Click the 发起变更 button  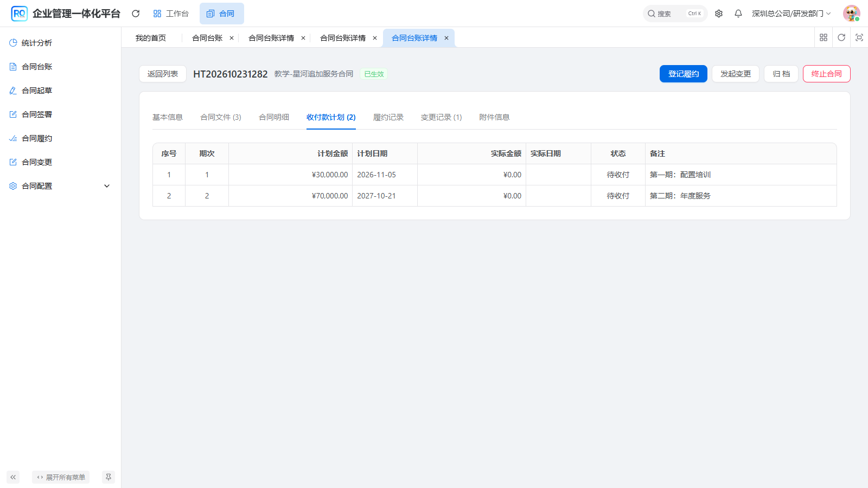[736, 74]
